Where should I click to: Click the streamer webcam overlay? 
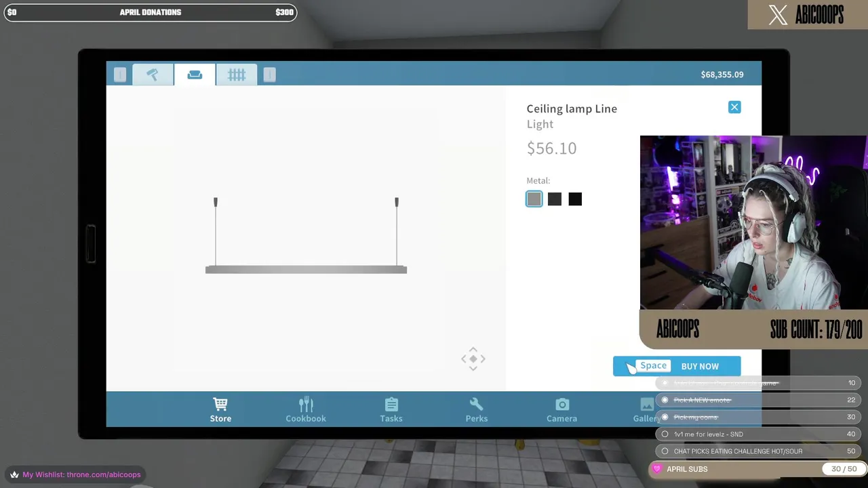pos(753,222)
